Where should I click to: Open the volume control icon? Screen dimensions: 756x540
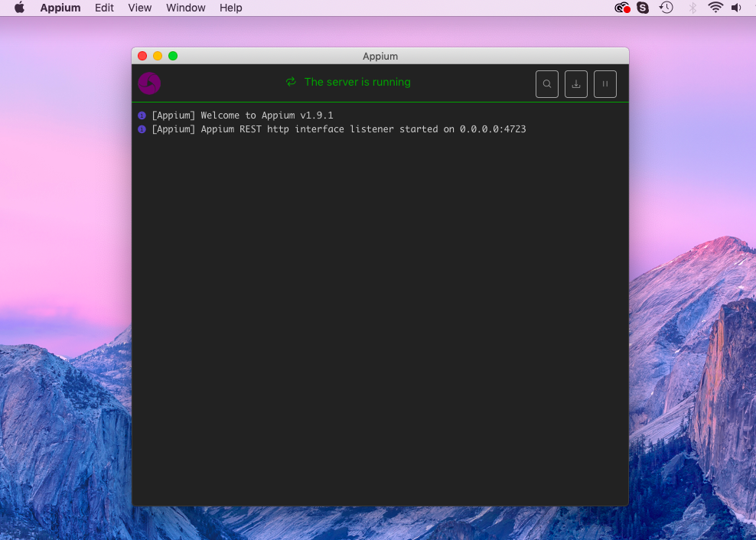(x=736, y=8)
